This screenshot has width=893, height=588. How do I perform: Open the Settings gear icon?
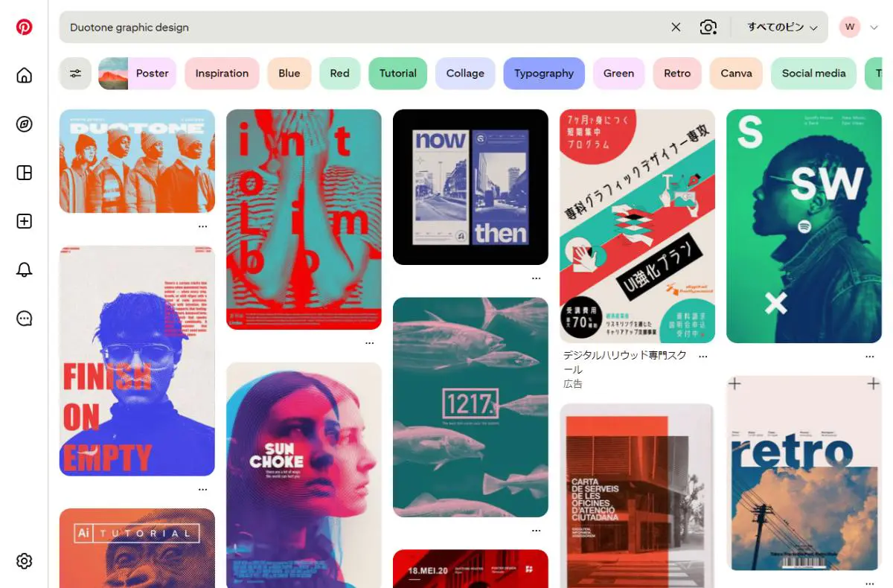25,561
